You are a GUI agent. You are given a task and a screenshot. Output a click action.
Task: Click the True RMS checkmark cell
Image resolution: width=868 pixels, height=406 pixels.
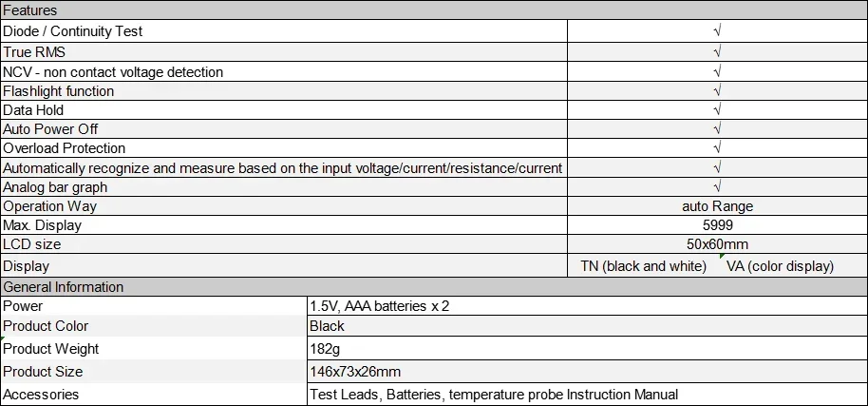(717, 52)
